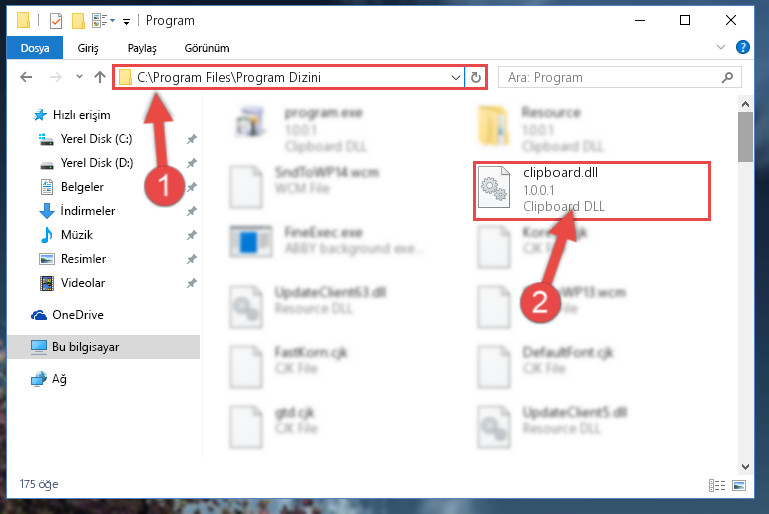Toggle the pin next to Müzik
The height and width of the screenshot is (514, 769).
(192, 235)
